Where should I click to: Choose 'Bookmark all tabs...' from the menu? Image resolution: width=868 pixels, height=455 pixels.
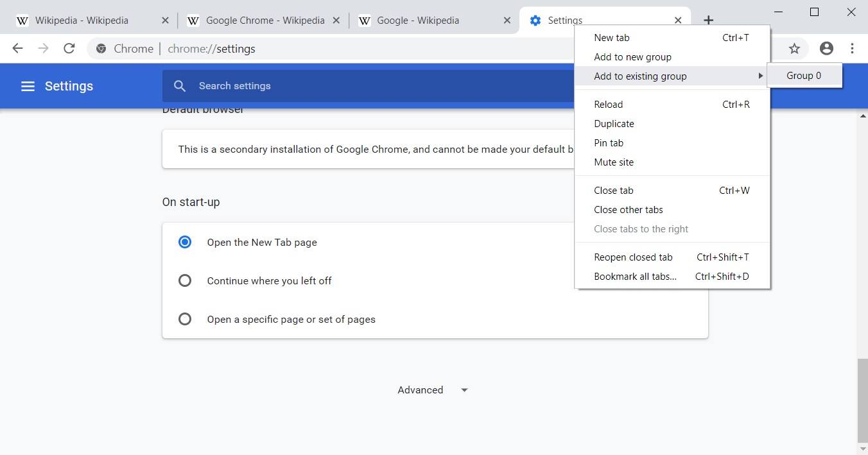pos(634,276)
